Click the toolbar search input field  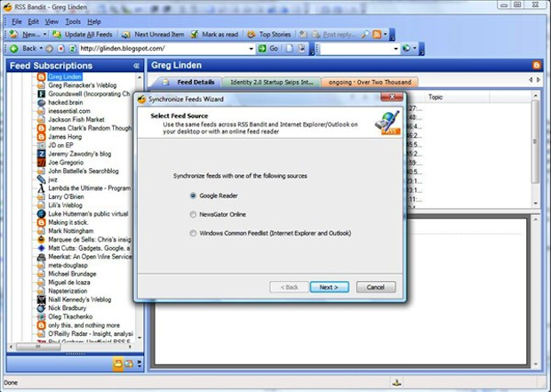click(356, 49)
